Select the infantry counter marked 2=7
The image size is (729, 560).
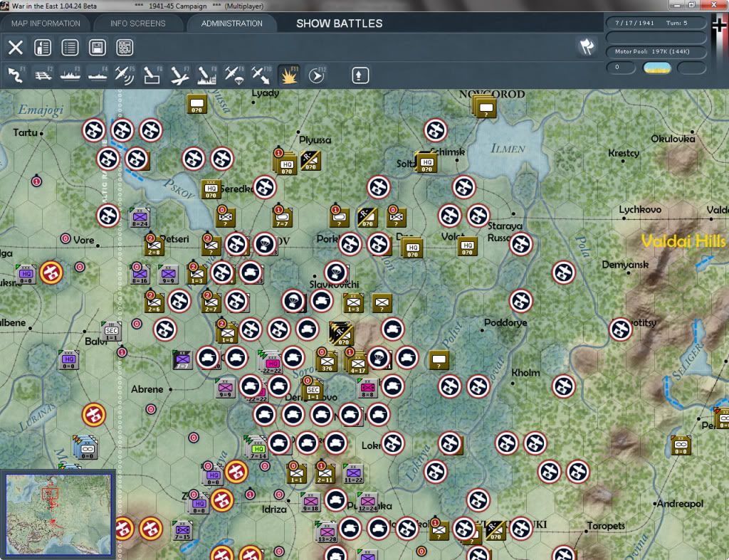pos(211,302)
